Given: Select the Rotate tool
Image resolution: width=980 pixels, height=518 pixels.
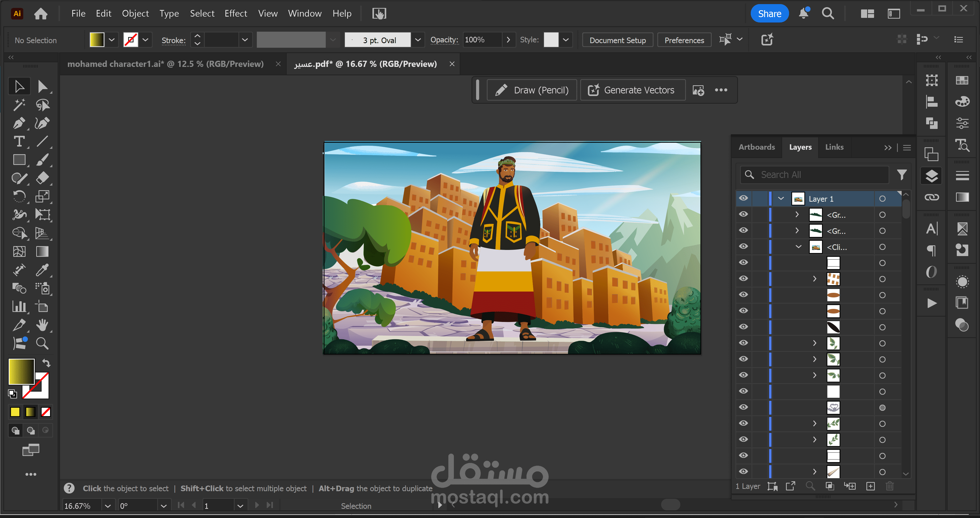Looking at the screenshot, I should point(19,196).
